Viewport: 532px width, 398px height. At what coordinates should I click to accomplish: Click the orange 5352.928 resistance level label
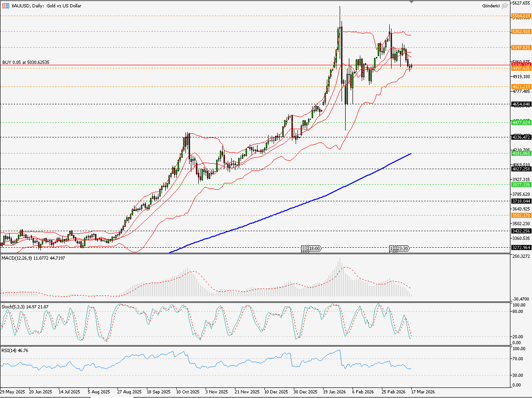[521, 32]
